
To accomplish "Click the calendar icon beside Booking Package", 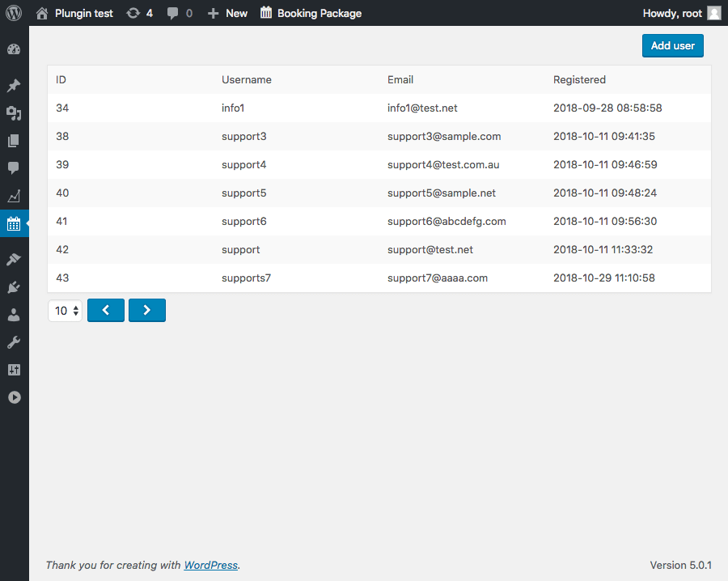I will coord(266,12).
